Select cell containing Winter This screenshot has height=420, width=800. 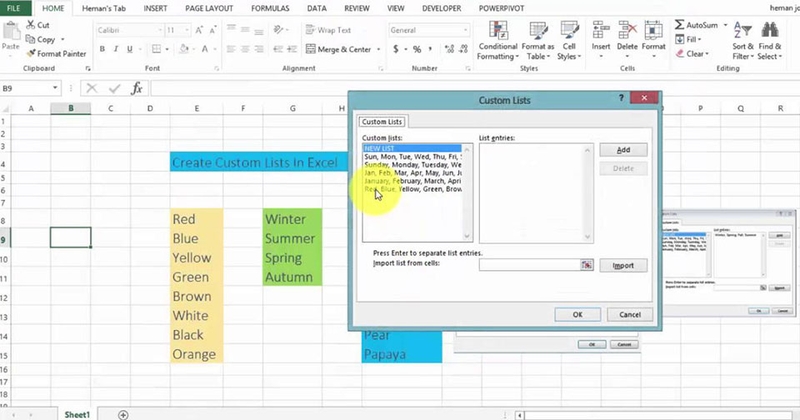coord(292,219)
